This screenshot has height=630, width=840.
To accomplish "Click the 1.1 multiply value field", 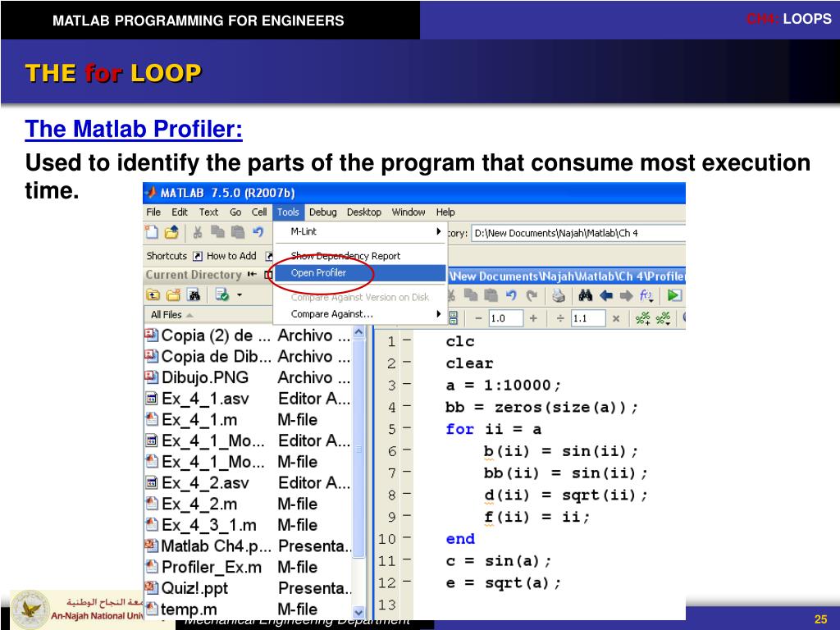I will 588,318.
